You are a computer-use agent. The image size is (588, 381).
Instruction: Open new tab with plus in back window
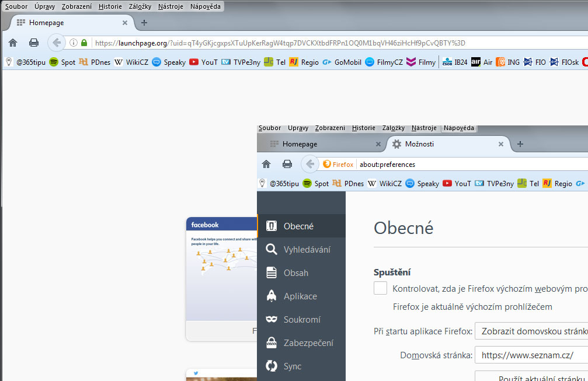click(144, 23)
